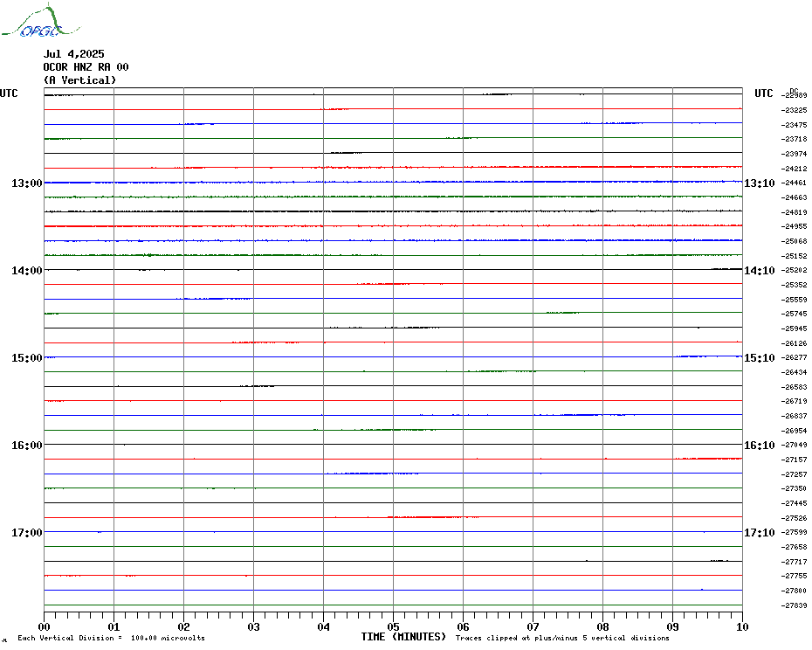The width and height of the screenshot is (812, 650).
Task: Click the DC offset value -27717
Action: 794,562
